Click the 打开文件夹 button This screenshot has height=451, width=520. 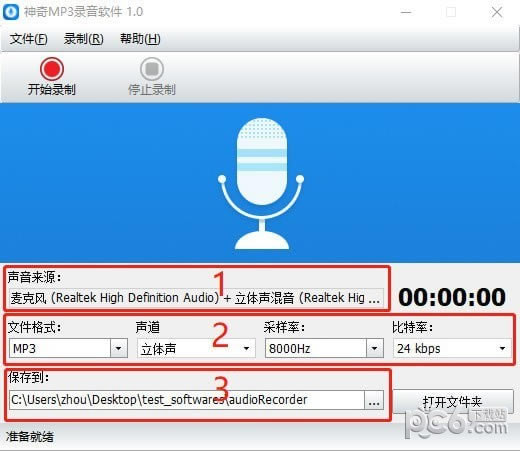click(x=453, y=402)
